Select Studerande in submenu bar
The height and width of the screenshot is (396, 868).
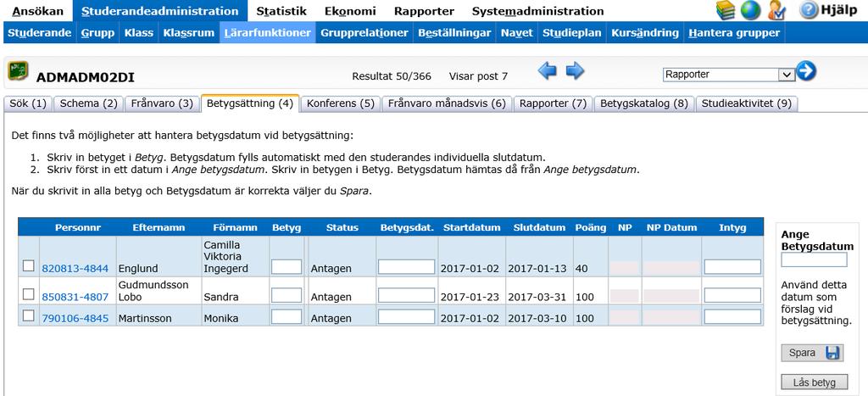tap(39, 33)
